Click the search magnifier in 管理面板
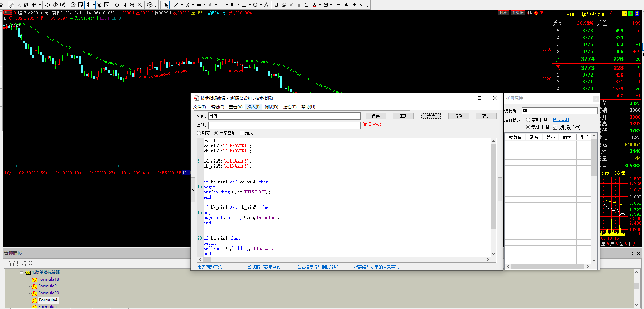644x309 pixels. click(x=31, y=264)
